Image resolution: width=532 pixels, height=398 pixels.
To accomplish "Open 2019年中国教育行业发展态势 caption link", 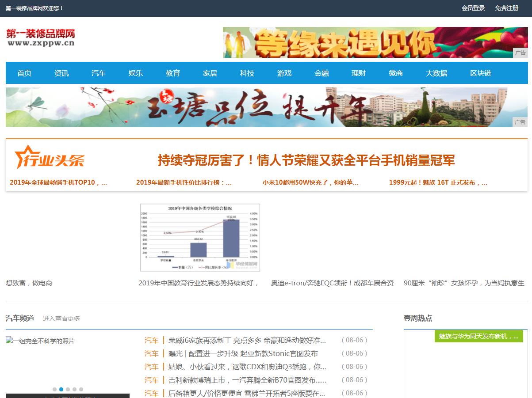I will 199,283.
